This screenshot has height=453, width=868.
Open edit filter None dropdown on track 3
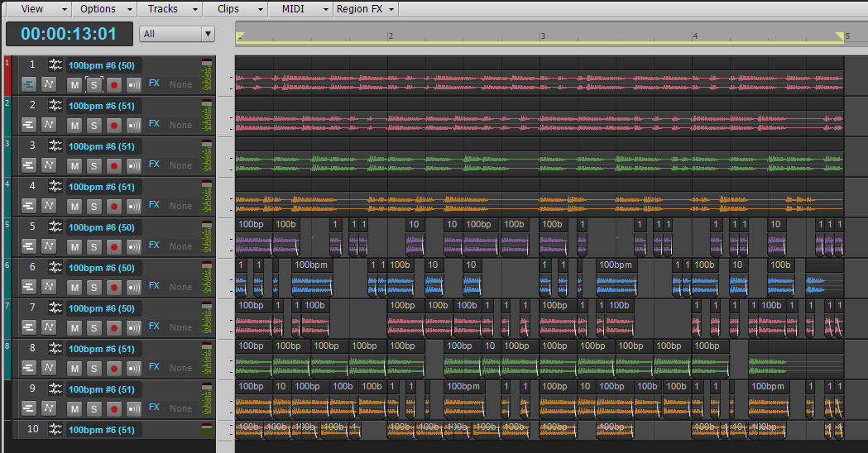181,165
